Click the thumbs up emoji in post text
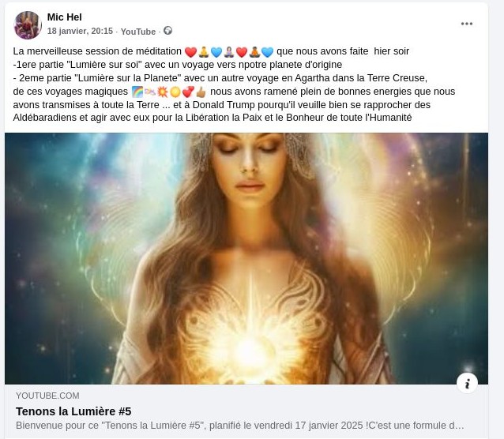 click(x=201, y=92)
